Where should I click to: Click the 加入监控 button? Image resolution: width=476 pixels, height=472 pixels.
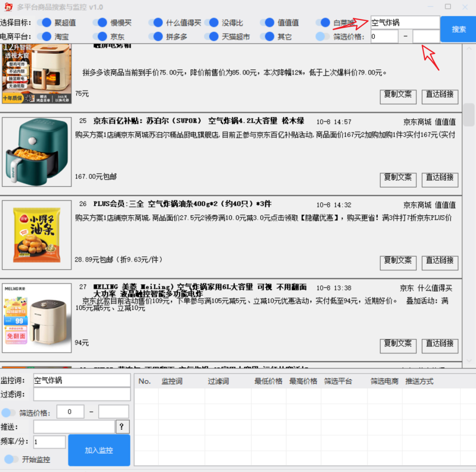click(x=99, y=450)
